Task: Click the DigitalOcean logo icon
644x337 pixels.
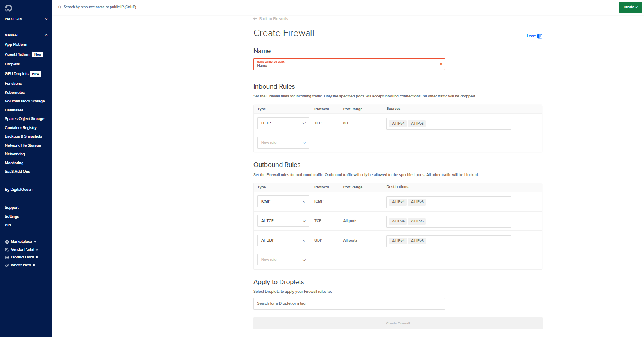Action: coord(9,8)
